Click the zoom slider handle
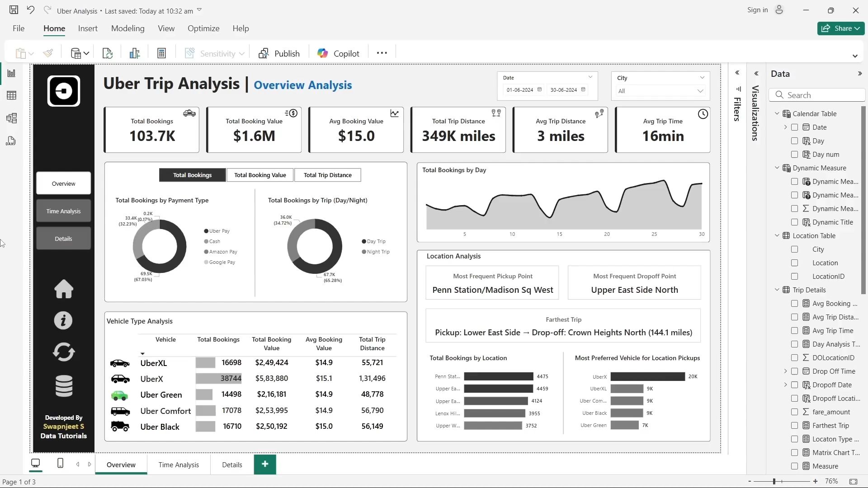The height and width of the screenshot is (488, 868). 774,482
